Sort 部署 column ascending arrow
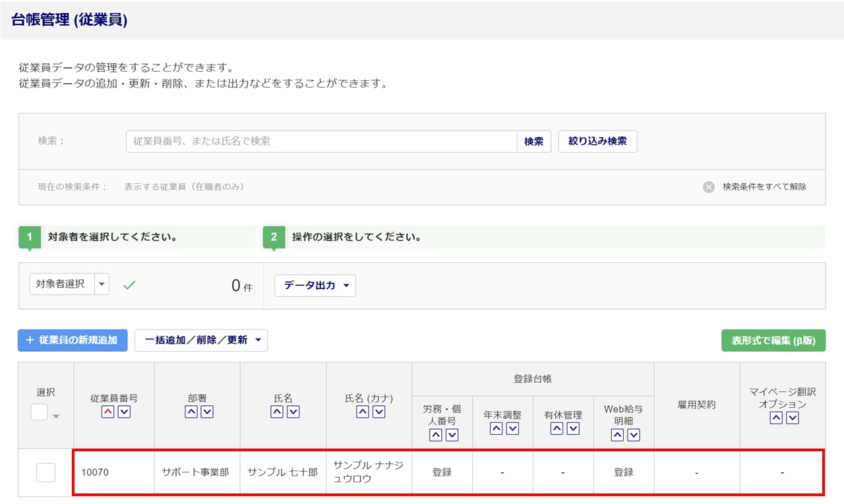Screen dimensions: 844x504 pos(191,412)
